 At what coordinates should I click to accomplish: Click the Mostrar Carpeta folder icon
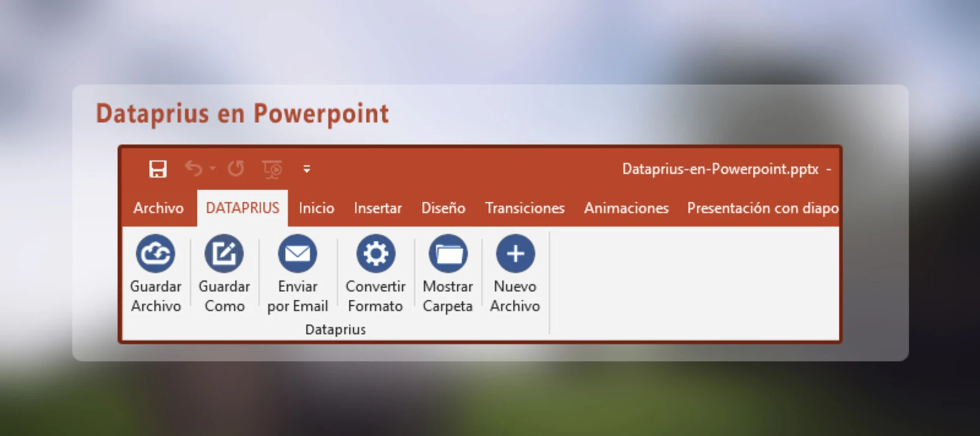click(x=448, y=253)
